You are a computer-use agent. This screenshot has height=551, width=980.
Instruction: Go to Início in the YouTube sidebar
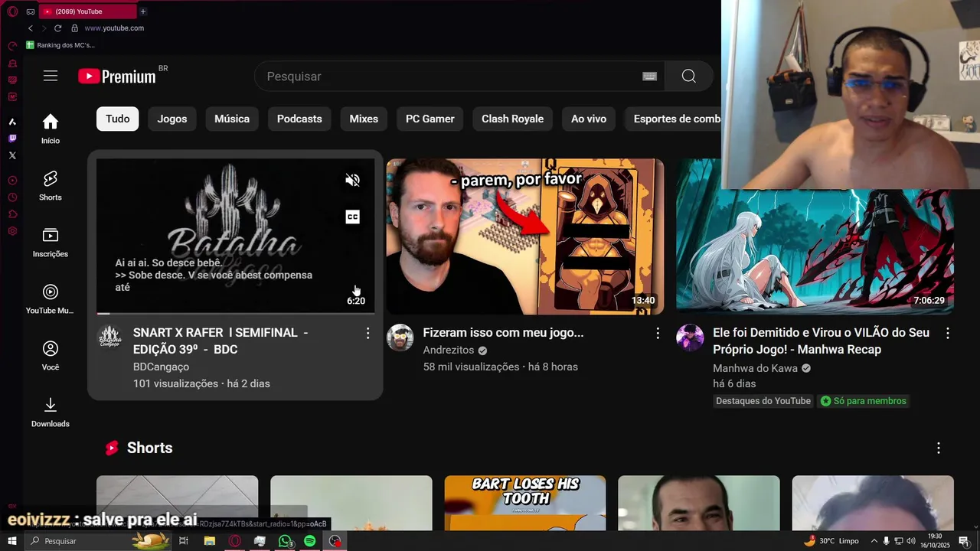pyautogui.click(x=51, y=129)
